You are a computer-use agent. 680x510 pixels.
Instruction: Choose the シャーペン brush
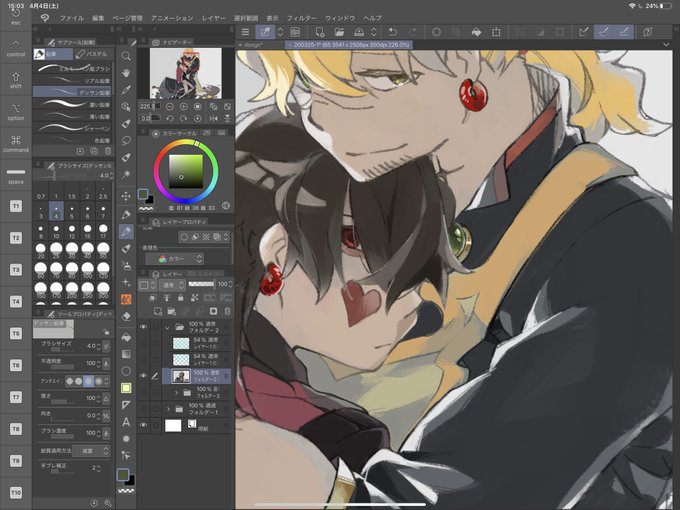pyautogui.click(x=72, y=128)
